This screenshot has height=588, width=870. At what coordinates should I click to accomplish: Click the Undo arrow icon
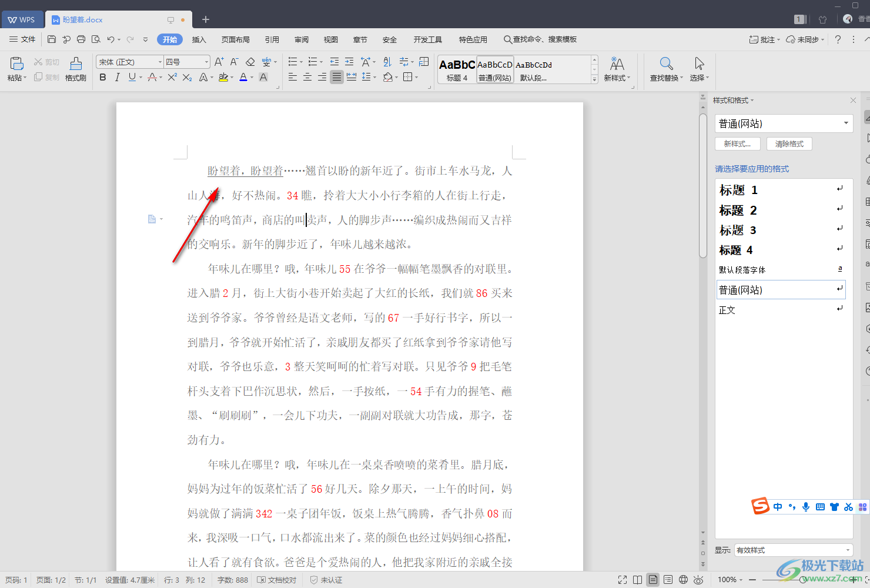[x=111, y=39]
